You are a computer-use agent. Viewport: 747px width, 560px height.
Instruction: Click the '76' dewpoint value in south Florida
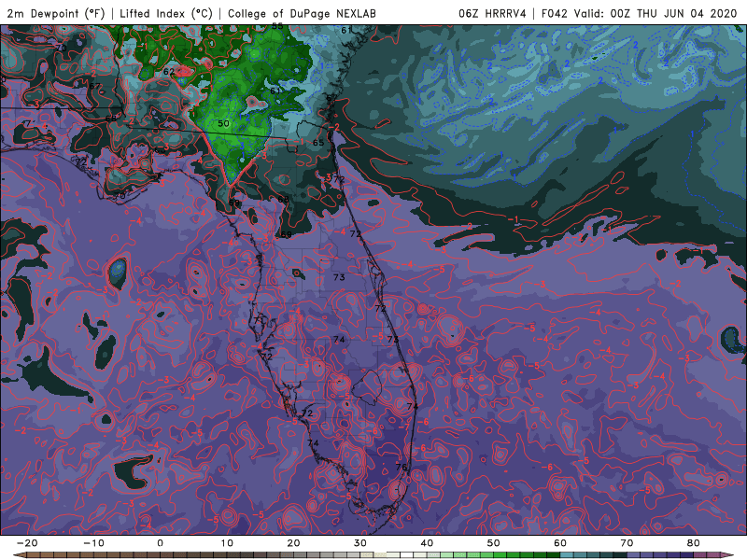click(x=402, y=467)
